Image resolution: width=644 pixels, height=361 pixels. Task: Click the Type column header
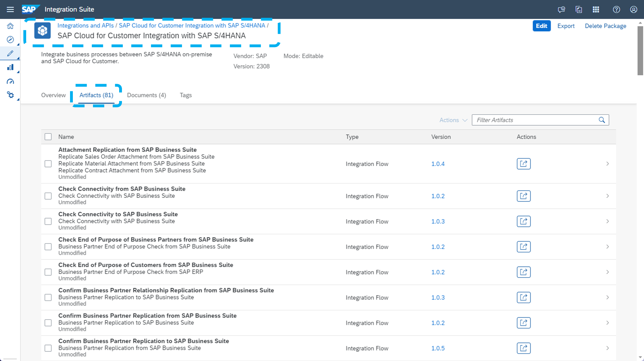(352, 137)
